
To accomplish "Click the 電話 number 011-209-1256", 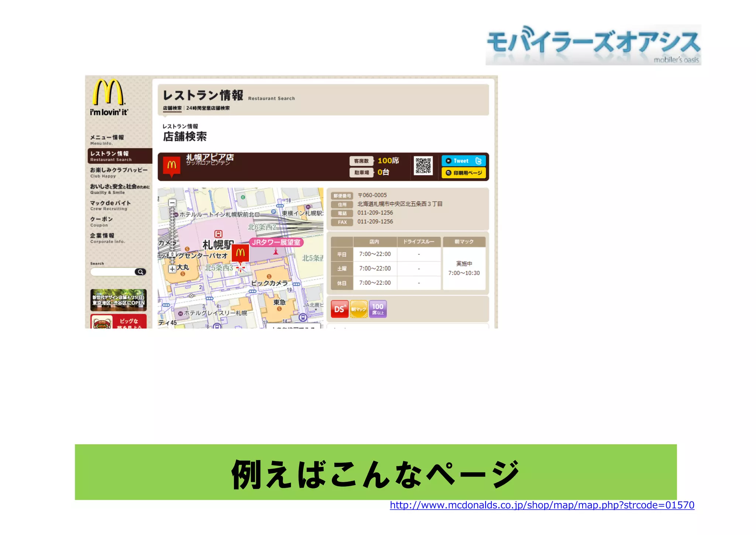I will [375, 213].
